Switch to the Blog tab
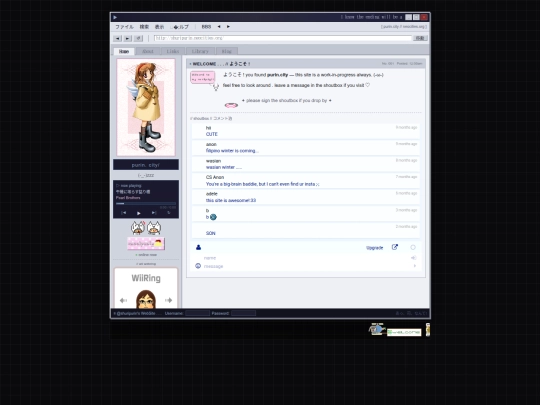540x405 pixels. tap(226, 51)
